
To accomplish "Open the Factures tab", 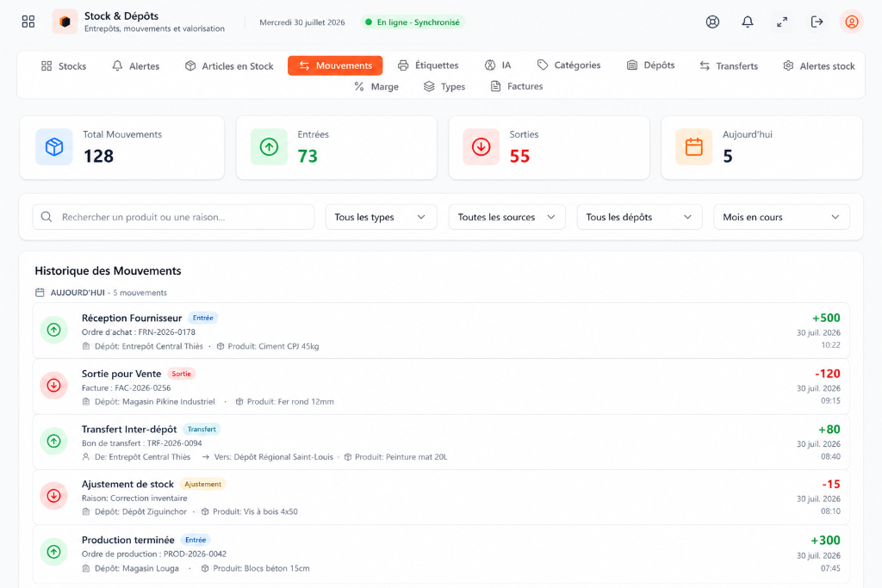I will (x=517, y=86).
